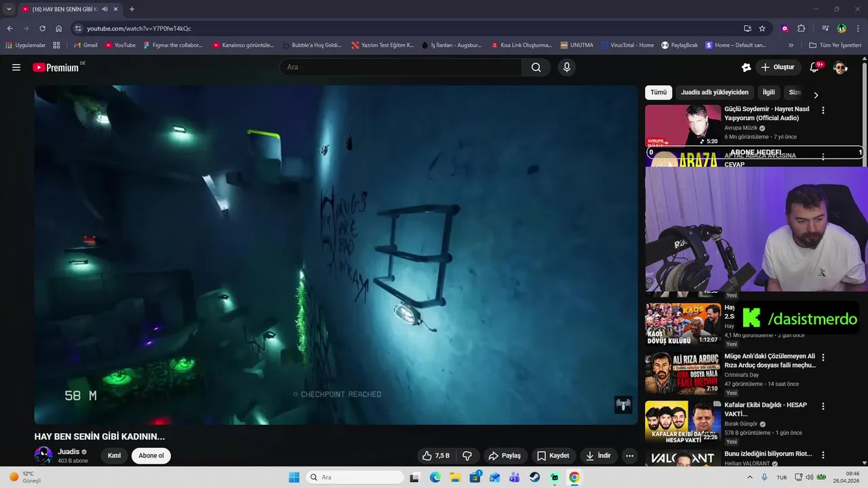868x488 pixels.
Task: Open Chrome extensions puzzle icon
Action: pos(801,28)
